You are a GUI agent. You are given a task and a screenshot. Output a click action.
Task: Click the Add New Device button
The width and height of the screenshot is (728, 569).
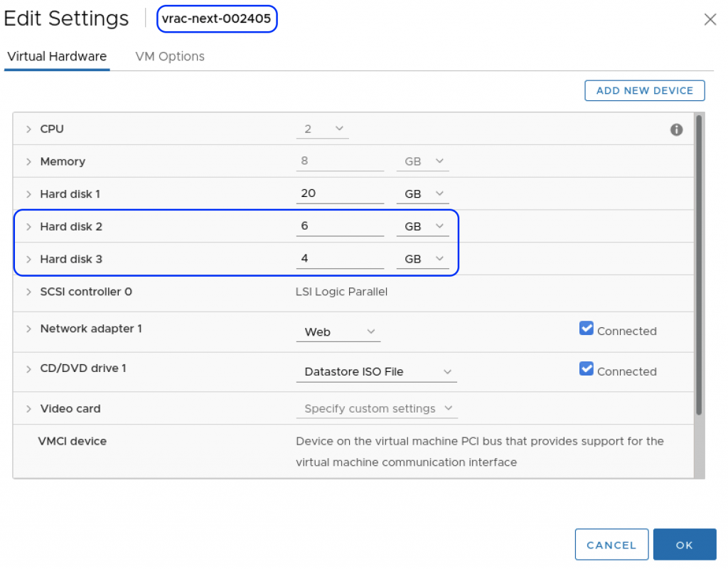644,90
